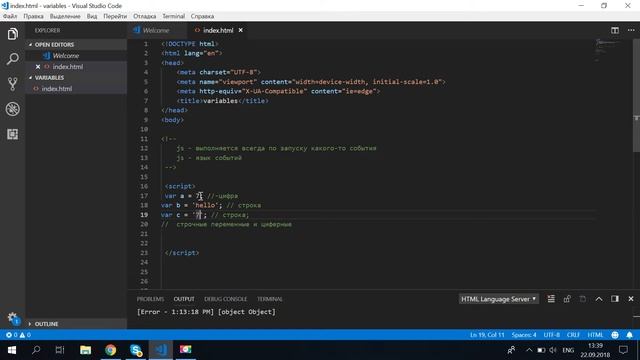Open the output log file icon

[583, 299]
